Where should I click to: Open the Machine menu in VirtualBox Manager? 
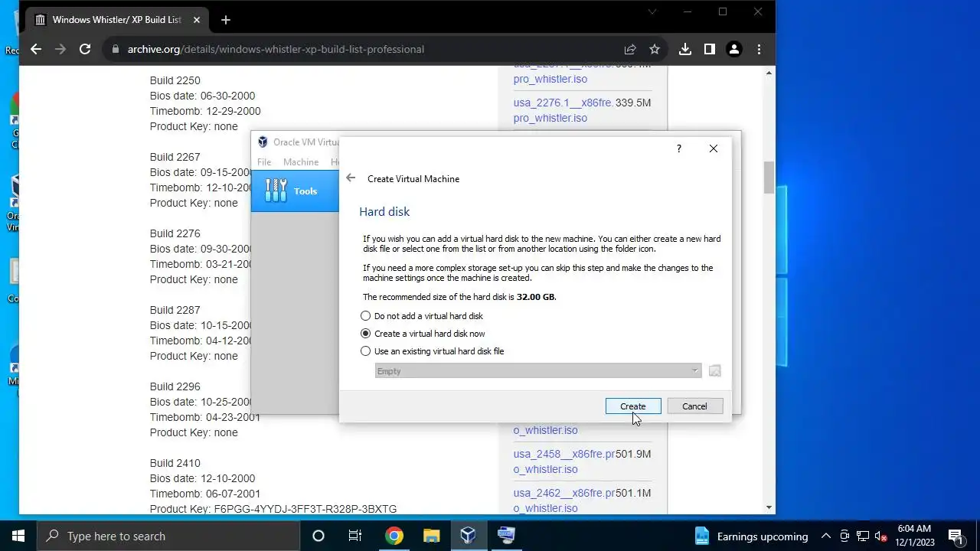coord(301,162)
